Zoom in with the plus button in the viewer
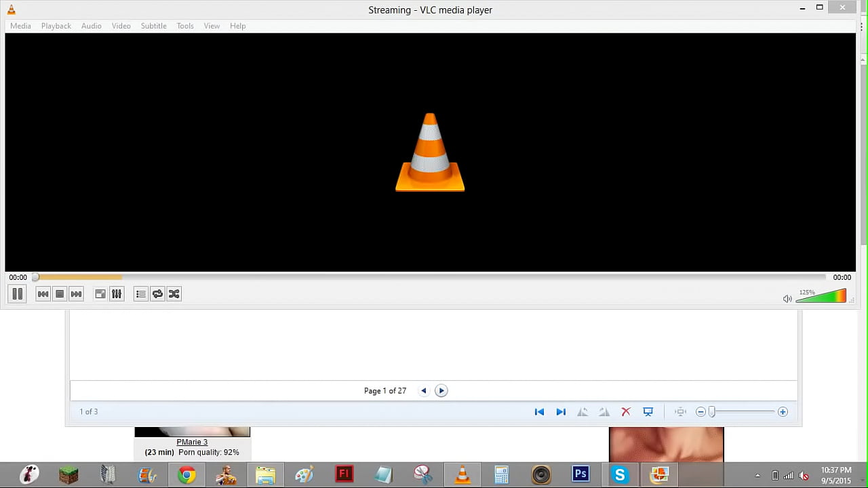This screenshot has height=488, width=868. click(783, 411)
